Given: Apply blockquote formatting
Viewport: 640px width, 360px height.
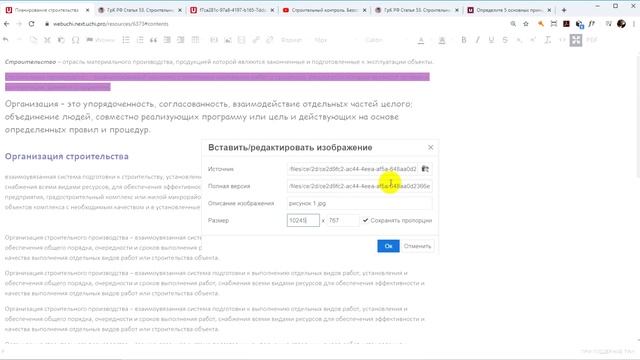Looking at the screenshot, I should 153,40.
